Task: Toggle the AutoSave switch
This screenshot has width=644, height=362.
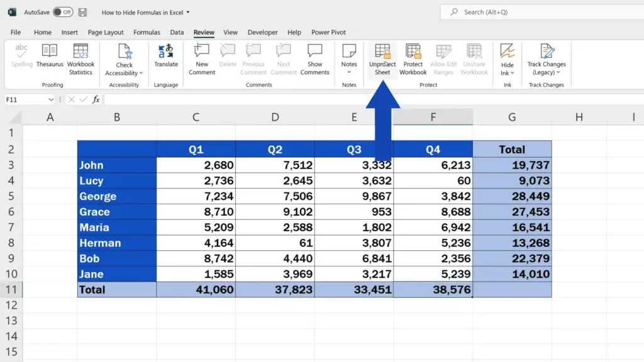Action: click(x=63, y=12)
